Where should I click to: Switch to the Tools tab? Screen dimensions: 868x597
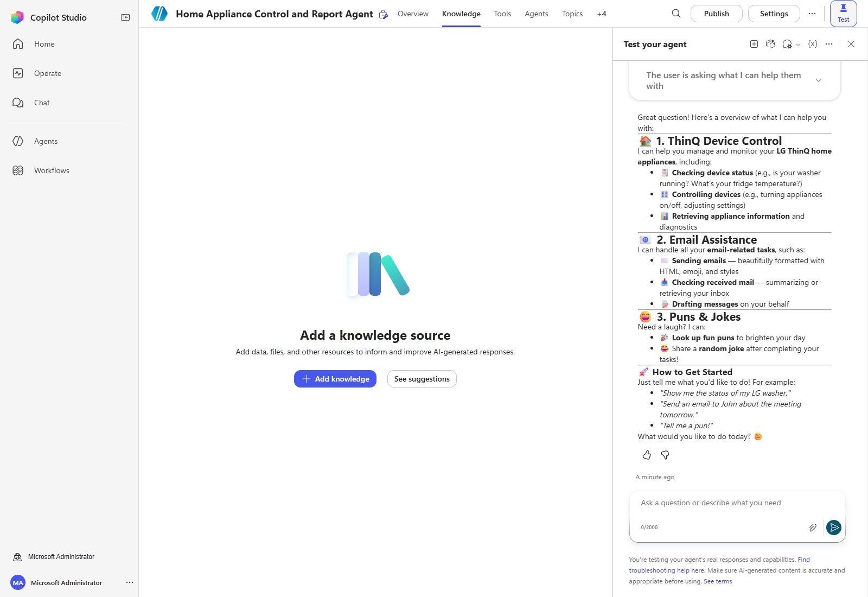click(502, 14)
